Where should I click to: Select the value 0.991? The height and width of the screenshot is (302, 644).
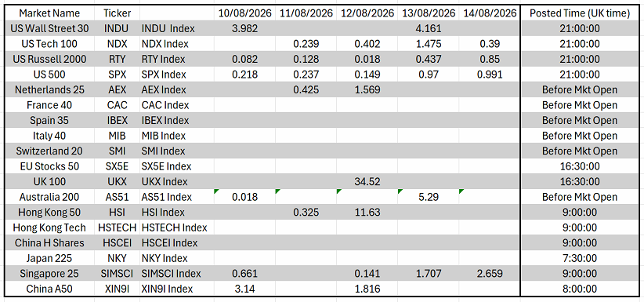(x=490, y=75)
